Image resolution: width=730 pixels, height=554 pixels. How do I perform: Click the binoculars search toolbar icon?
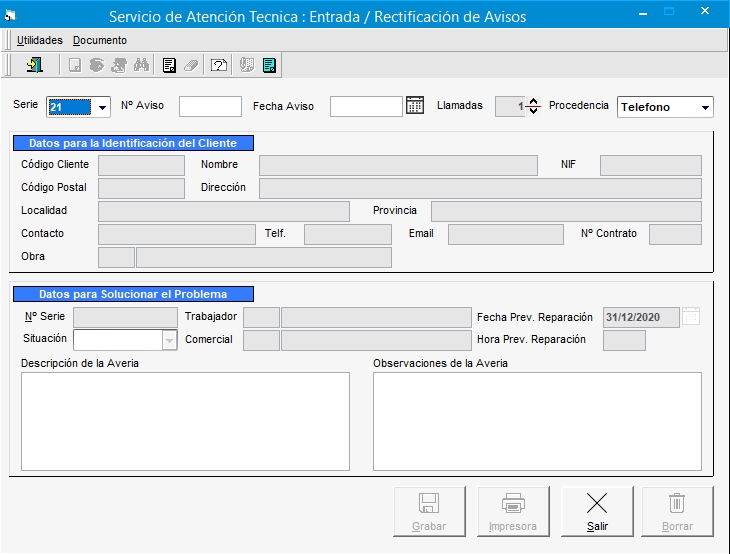coord(142,65)
